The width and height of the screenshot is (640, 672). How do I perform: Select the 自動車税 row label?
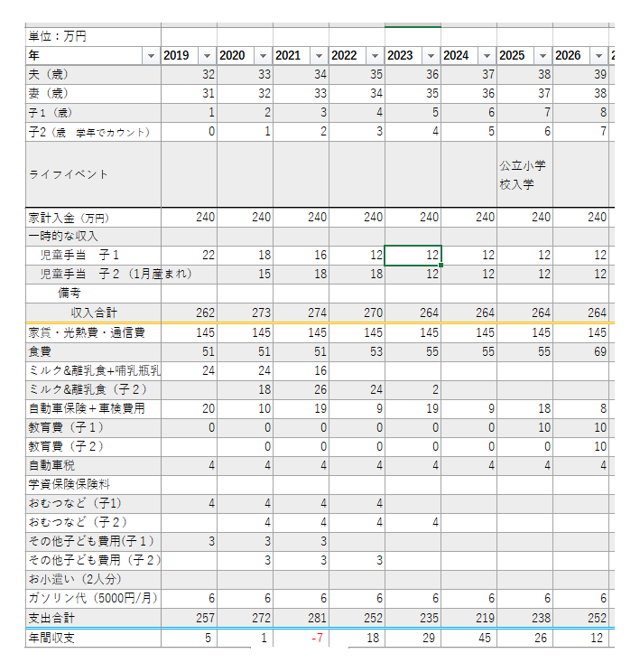(93, 465)
